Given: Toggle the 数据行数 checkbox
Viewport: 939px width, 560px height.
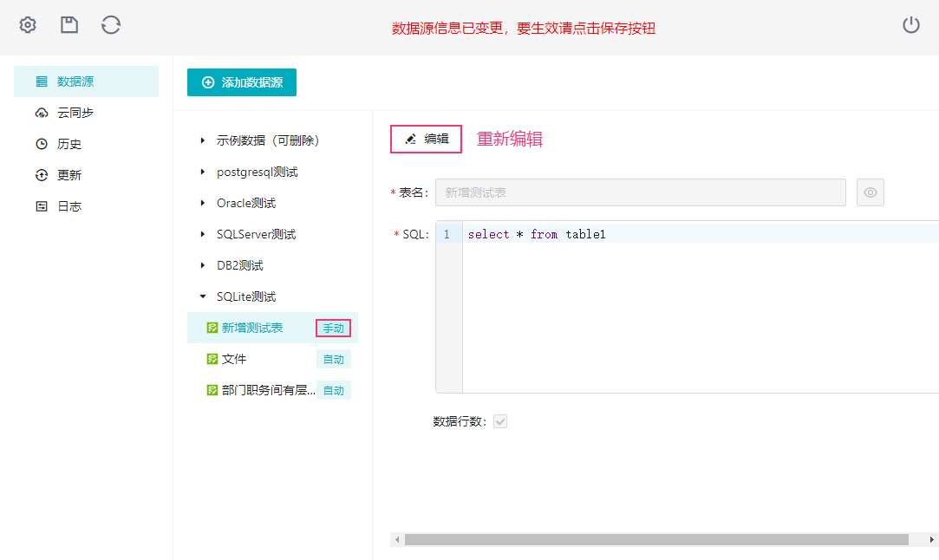Looking at the screenshot, I should coord(500,421).
